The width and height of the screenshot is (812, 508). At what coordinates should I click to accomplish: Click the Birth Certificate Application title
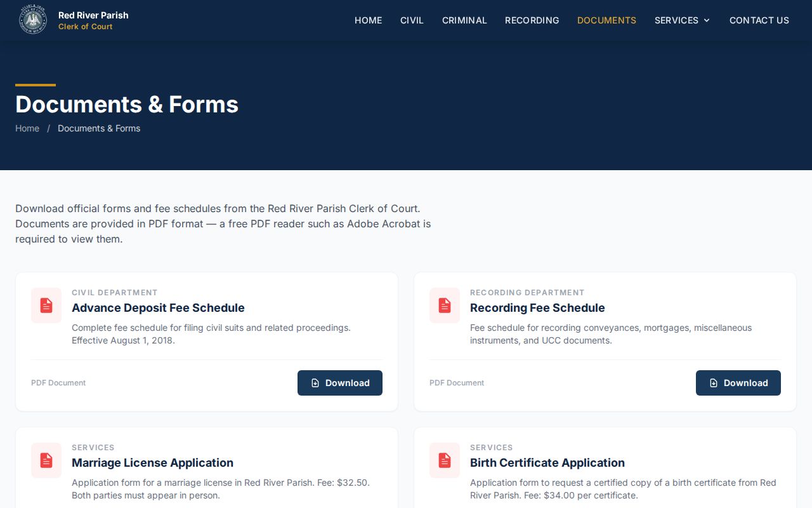click(x=547, y=463)
